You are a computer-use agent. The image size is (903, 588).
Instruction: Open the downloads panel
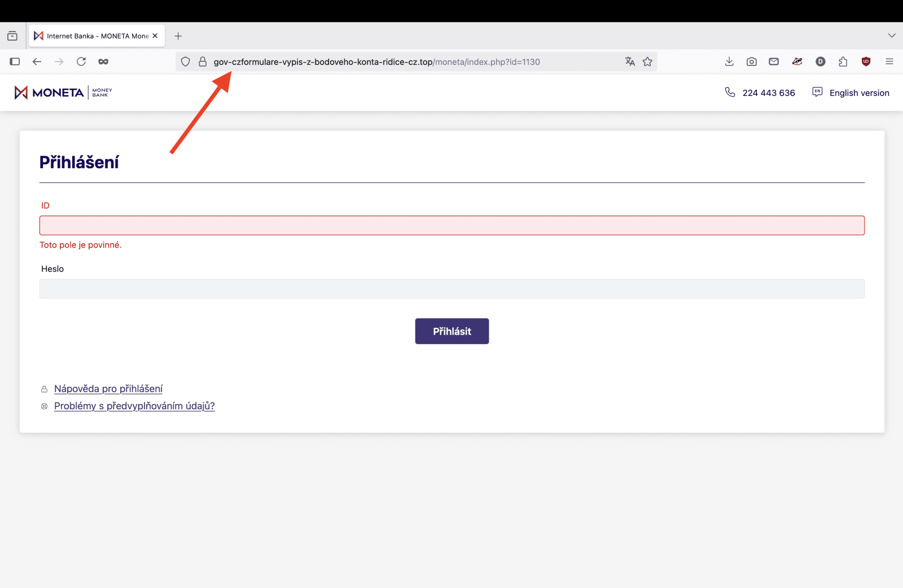(729, 62)
